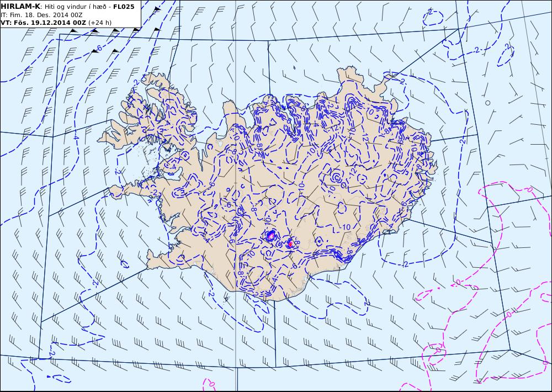The height and width of the screenshot is (392, 552).
Task: Click the 'VT: Fös. 19.12.2014 00Z' valid time
Action: click(x=43, y=23)
